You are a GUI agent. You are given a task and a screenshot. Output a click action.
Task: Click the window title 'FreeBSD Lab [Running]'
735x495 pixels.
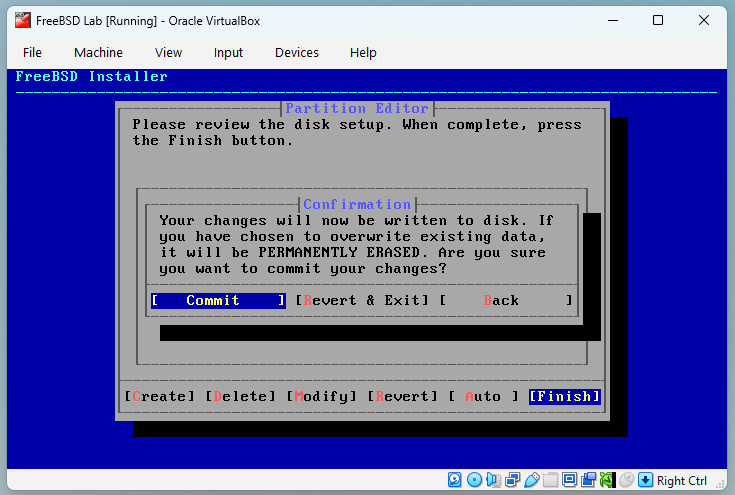(x=97, y=21)
